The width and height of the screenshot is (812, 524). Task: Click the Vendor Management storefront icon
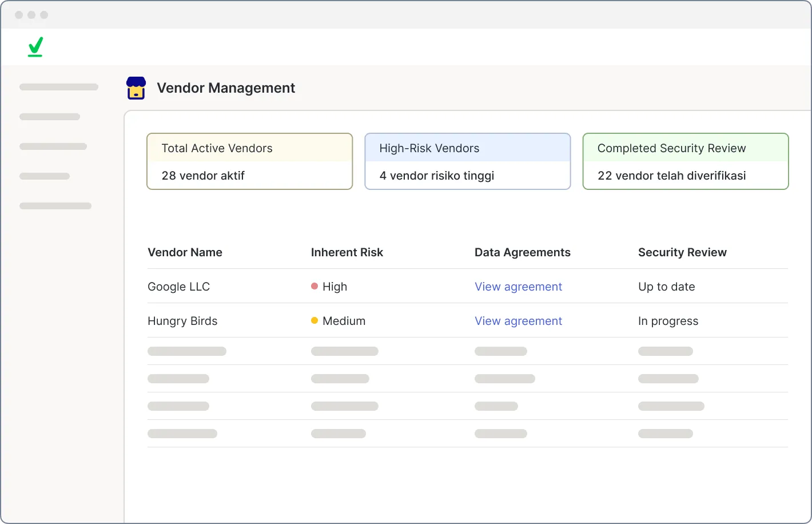tap(136, 88)
